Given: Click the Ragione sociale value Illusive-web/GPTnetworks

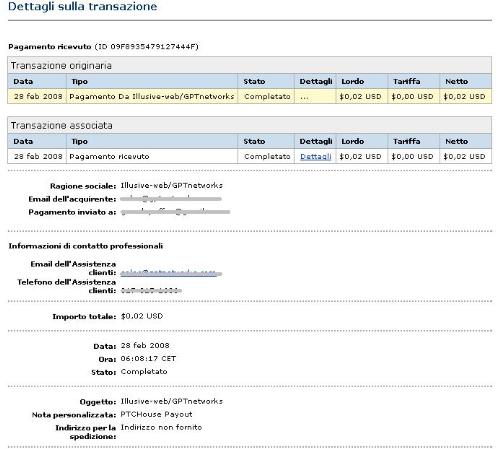Looking at the screenshot, I should click(x=171, y=185).
